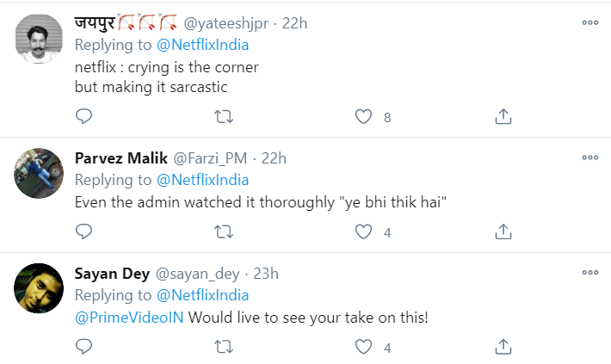
Task: Like Parvez Malik's tweet
Action: click(364, 231)
